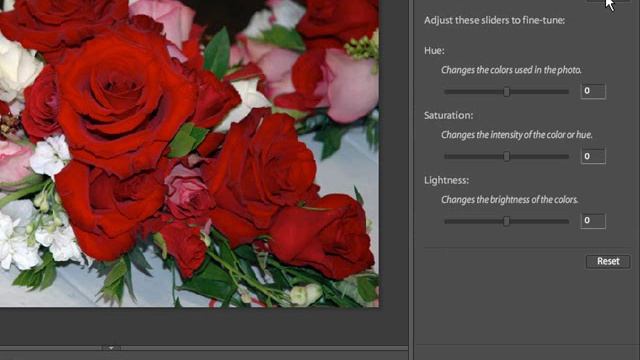Click the 'Saturation:' label
The width and height of the screenshot is (640, 360).
point(449,116)
